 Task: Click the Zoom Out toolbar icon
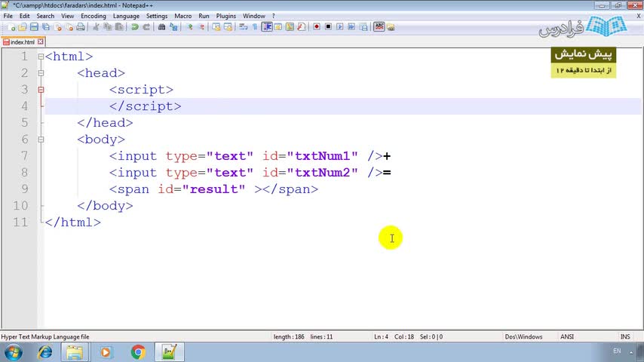coord(201,27)
